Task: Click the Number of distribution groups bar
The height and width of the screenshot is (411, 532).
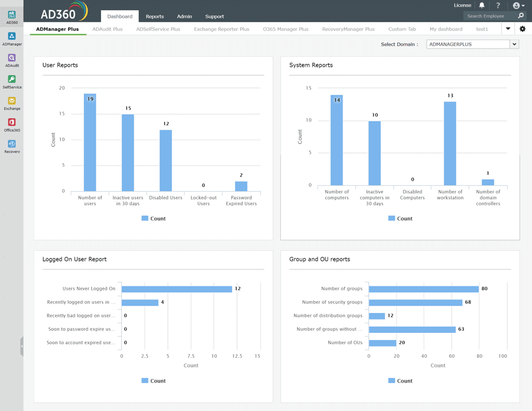Action: pyautogui.click(x=377, y=316)
